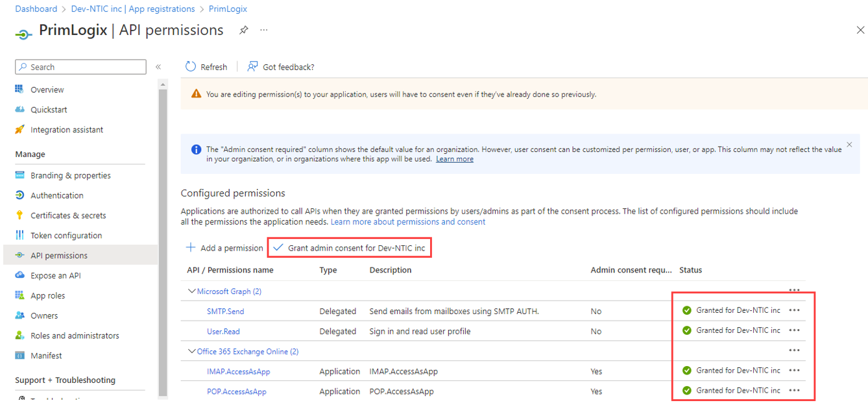The width and height of the screenshot is (868, 405).
Task: Open the ellipsis menu for the SMTP.Send row
Action: [794, 310]
